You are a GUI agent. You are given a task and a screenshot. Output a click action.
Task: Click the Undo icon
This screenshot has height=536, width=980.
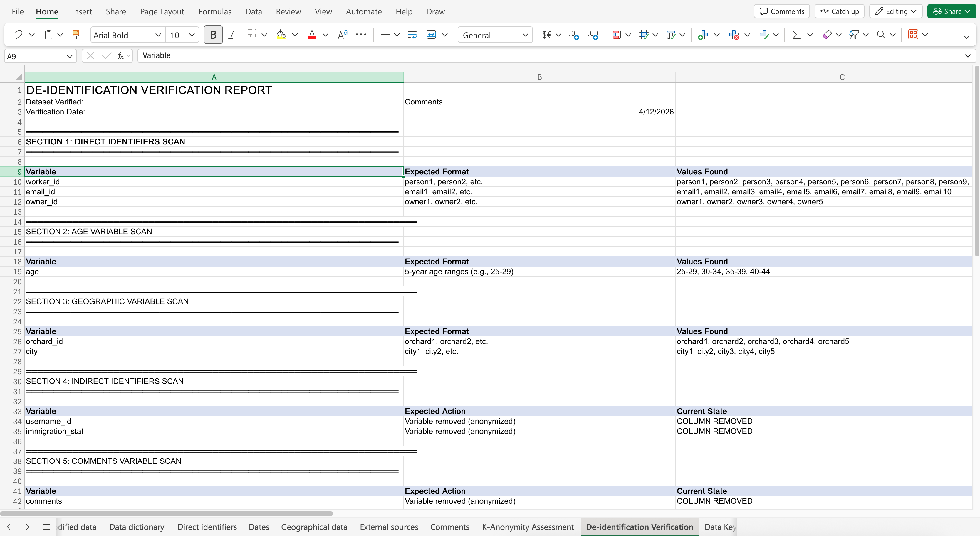[x=18, y=35]
